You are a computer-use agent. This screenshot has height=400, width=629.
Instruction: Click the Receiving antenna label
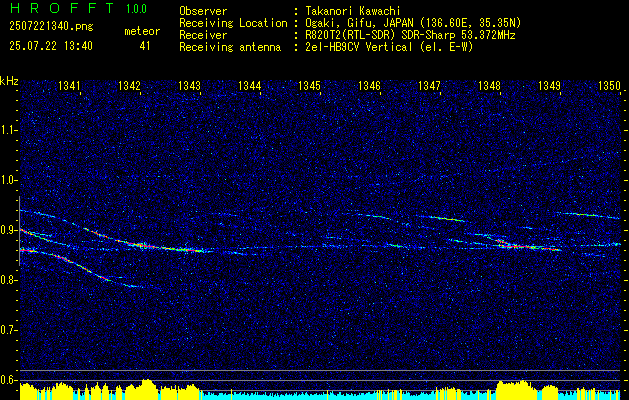[x=230, y=47]
